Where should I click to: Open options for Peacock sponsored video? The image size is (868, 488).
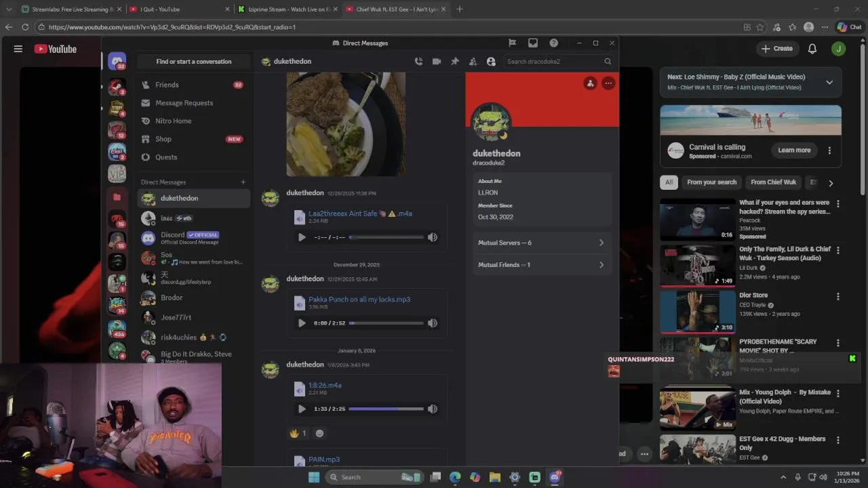coord(838,203)
